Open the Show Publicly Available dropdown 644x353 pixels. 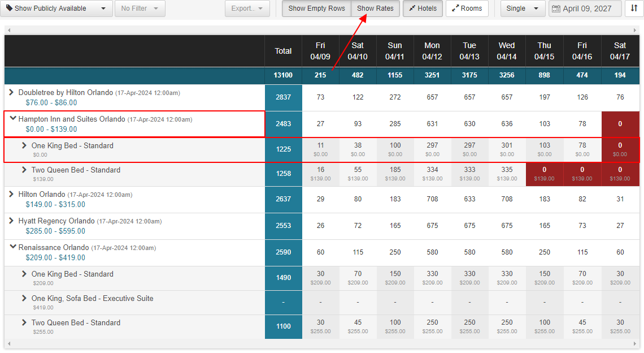coord(56,8)
